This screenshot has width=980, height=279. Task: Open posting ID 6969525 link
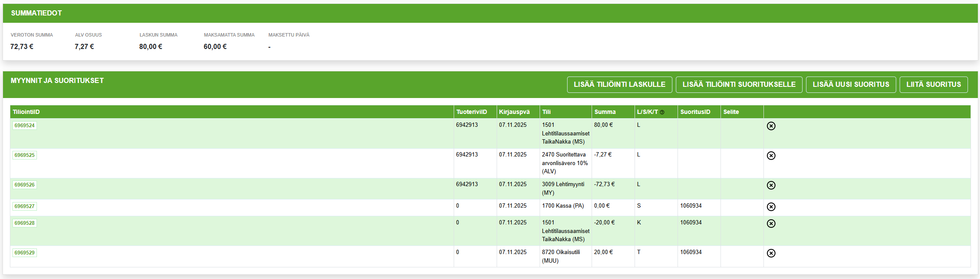point(24,155)
